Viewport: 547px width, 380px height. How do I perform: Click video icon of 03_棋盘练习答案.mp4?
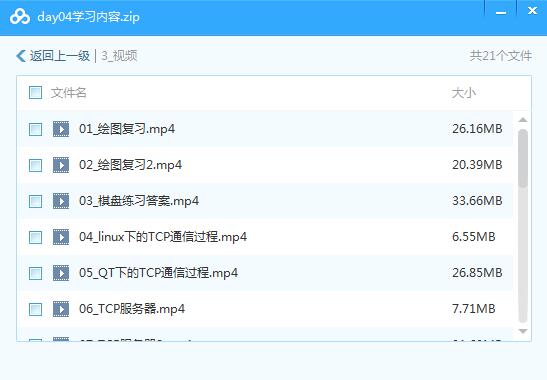[61, 201]
